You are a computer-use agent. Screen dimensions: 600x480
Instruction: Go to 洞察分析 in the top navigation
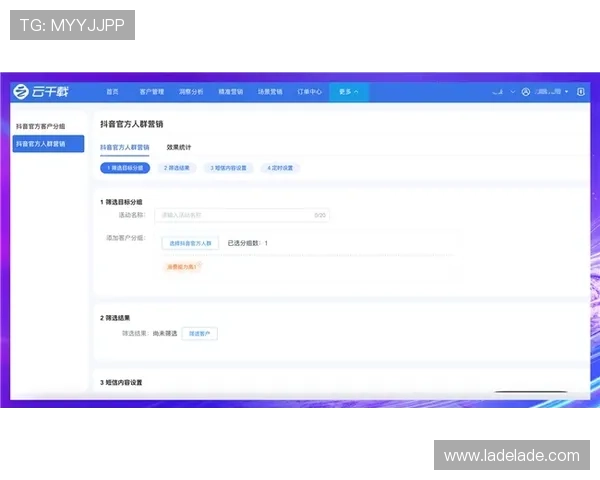191,92
